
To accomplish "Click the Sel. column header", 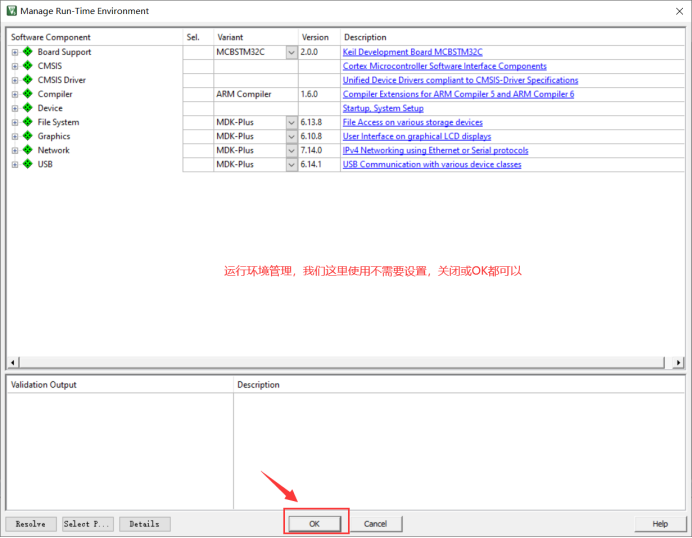I will (x=198, y=37).
